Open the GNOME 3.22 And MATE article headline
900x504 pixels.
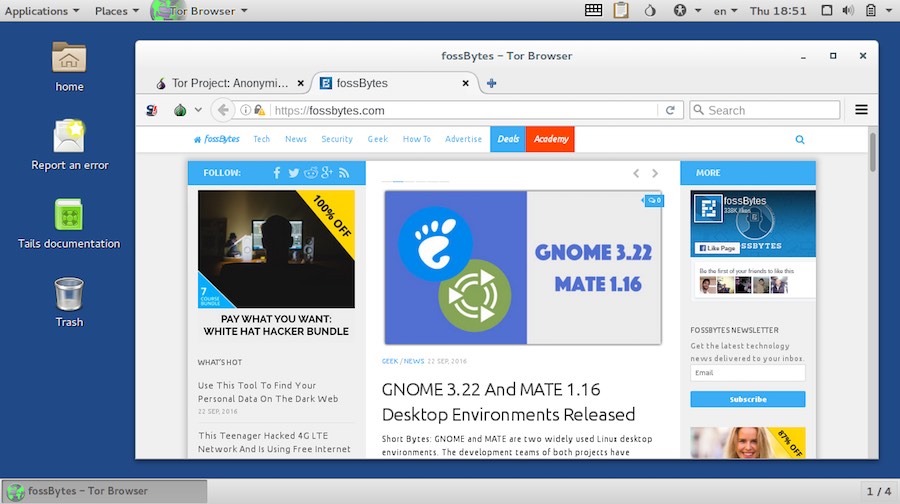[508, 402]
